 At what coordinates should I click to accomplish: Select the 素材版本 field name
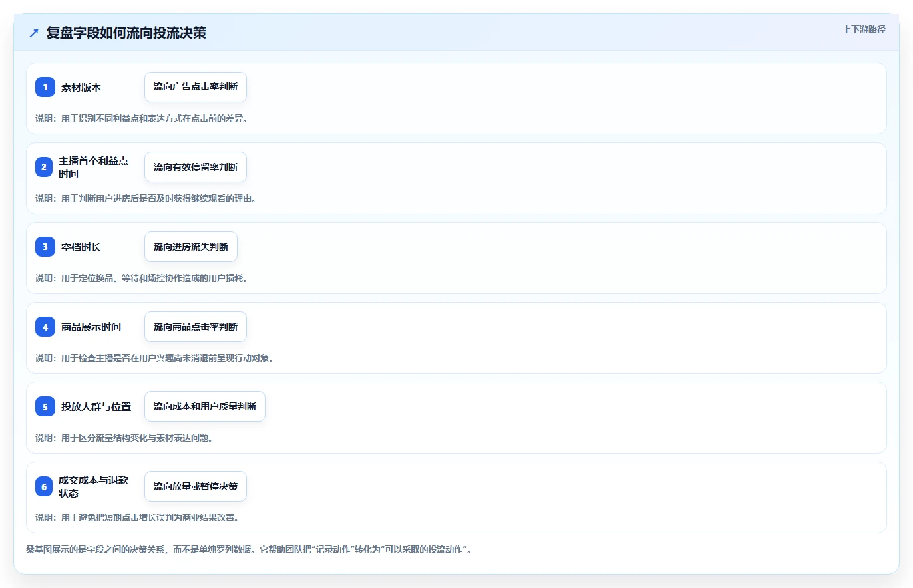point(81,88)
